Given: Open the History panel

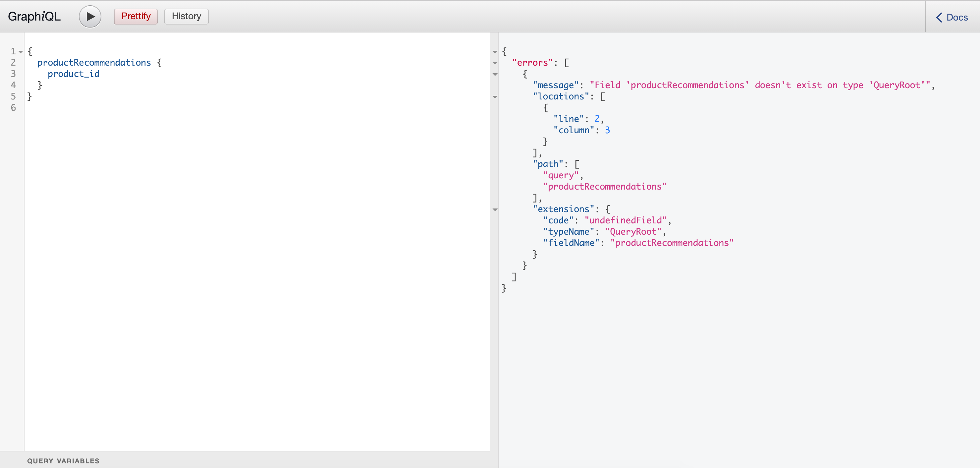Looking at the screenshot, I should [x=186, y=16].
